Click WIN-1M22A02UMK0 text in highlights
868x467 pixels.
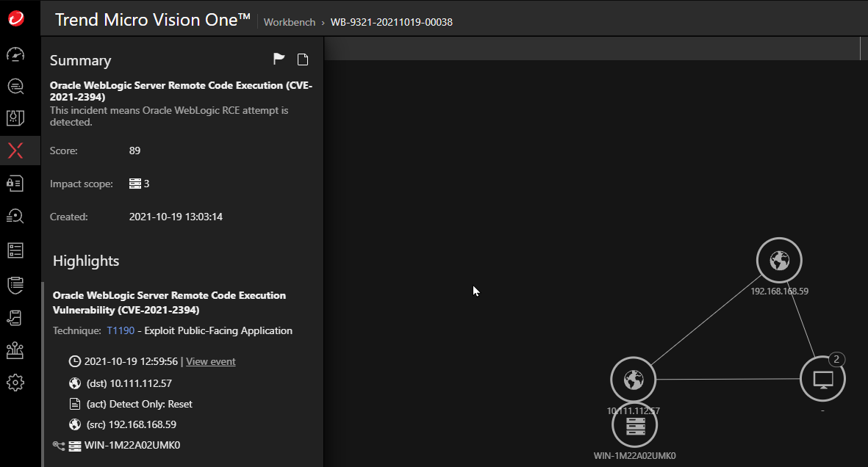[x=132, y=446]
